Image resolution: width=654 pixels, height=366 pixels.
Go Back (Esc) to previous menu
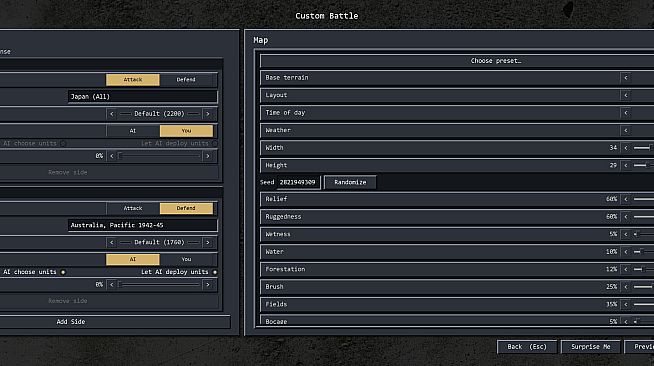tap(527, 347)
